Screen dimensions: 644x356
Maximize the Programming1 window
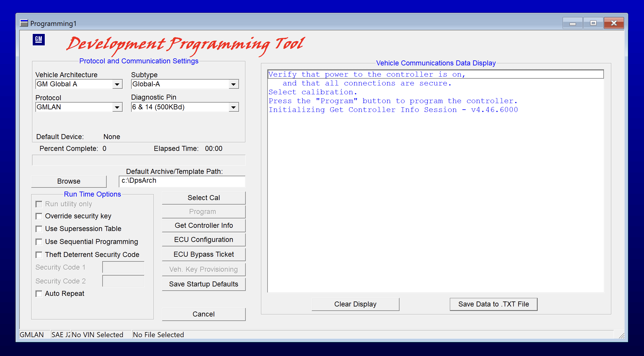593,23
